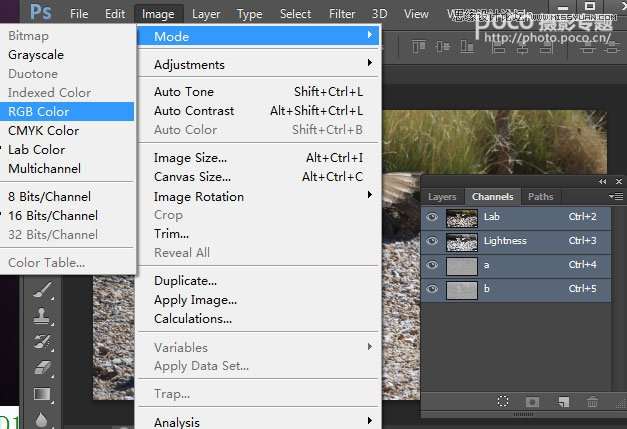Select the Gradient tool
627x429 pixels.
42,394
